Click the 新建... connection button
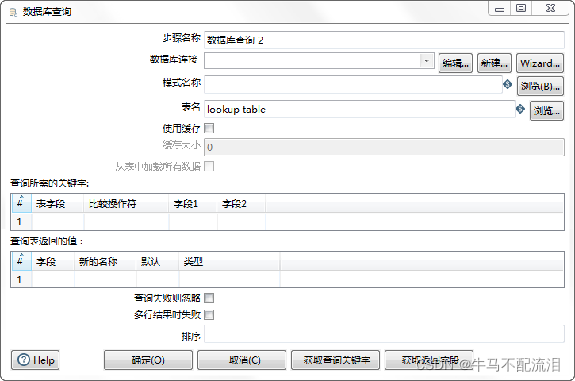Image resolution: width=575 pixels, height=381 pixels. click(x=494, y=63)
